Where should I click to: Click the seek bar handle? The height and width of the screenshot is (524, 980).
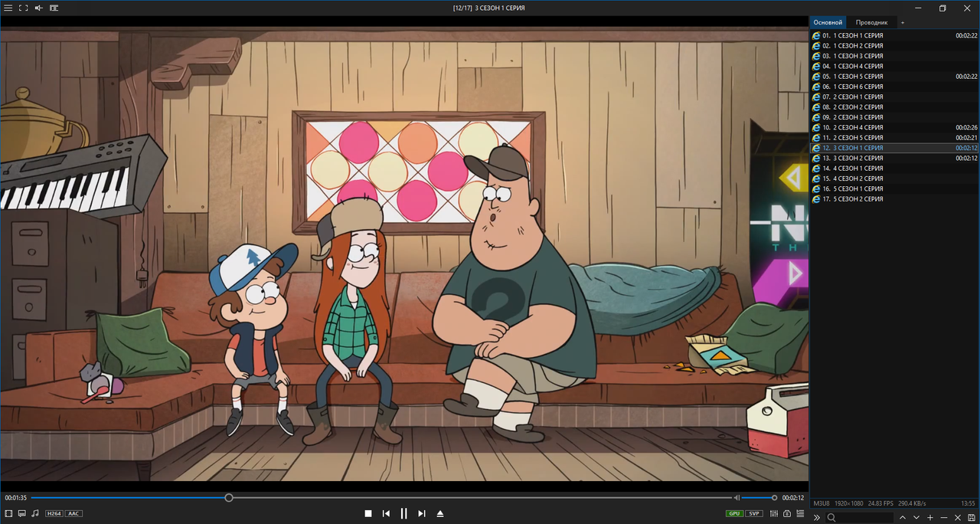pyautogui.click(x=229, y=498)
